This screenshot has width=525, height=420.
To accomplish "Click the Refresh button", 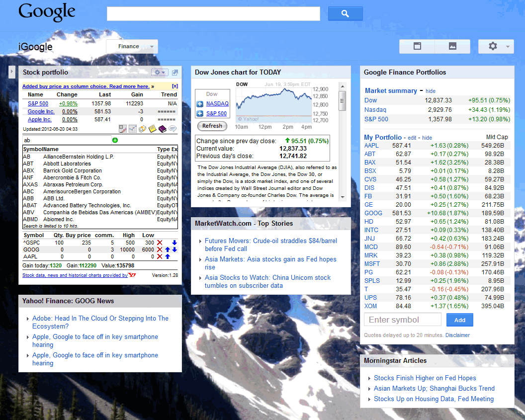I will pos(212,126).
